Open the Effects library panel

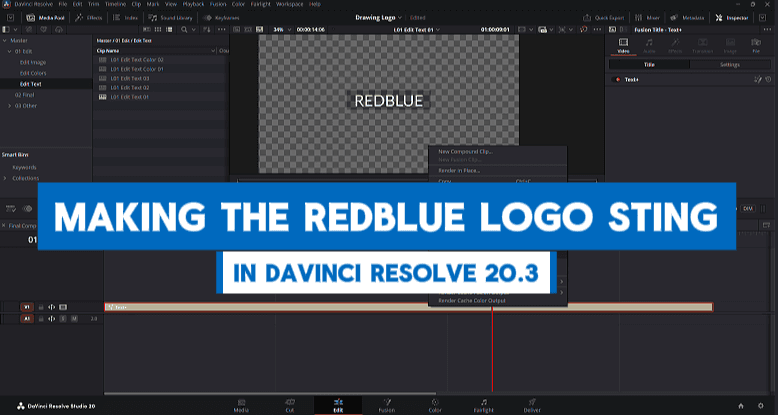click(89, 17)
